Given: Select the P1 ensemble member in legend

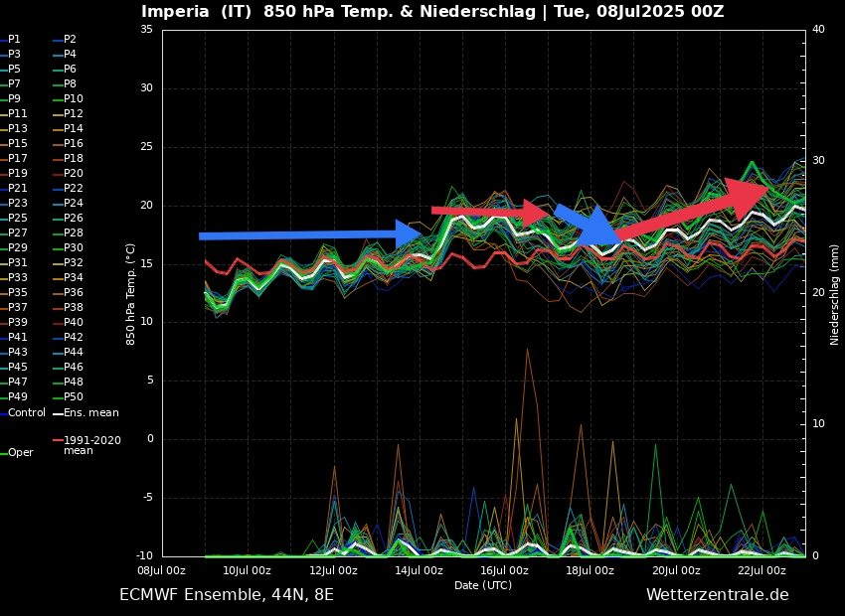Looking at the screenshot, I should tap(14, 39).
